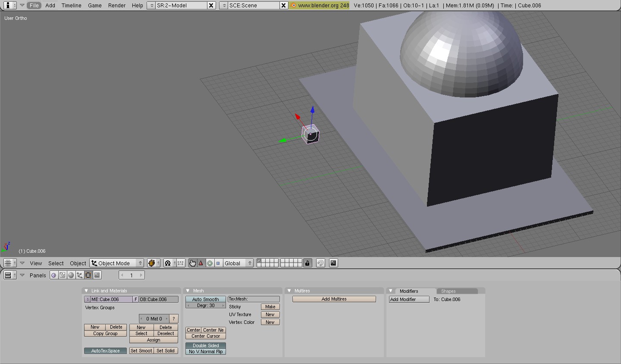Click the www.blender.org 248 link

coord(320,5)
